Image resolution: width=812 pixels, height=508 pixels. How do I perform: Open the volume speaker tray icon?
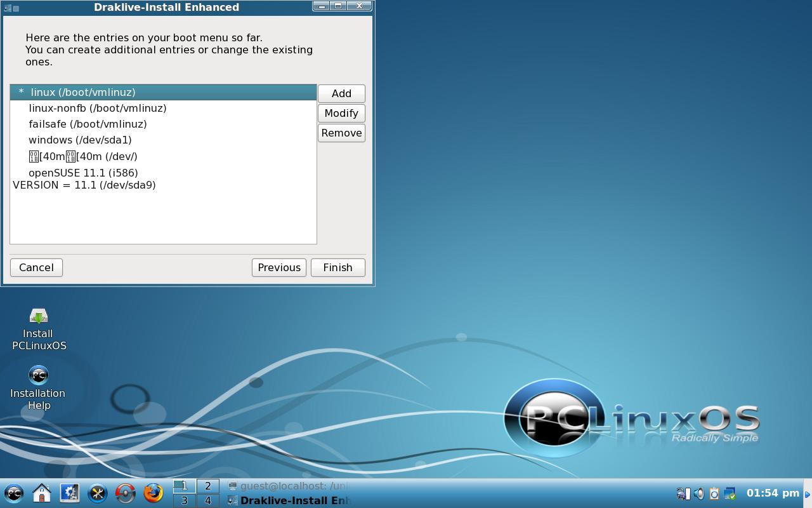point(698,493)
